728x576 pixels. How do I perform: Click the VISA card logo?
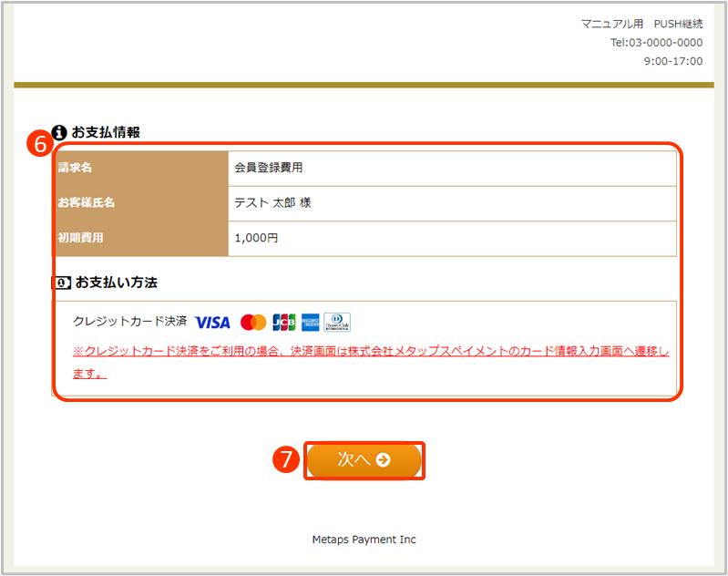[x=212, y=323]
